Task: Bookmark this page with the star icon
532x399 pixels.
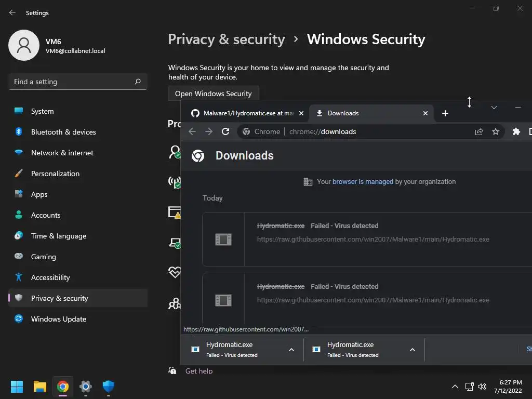Action: [496, 131]
